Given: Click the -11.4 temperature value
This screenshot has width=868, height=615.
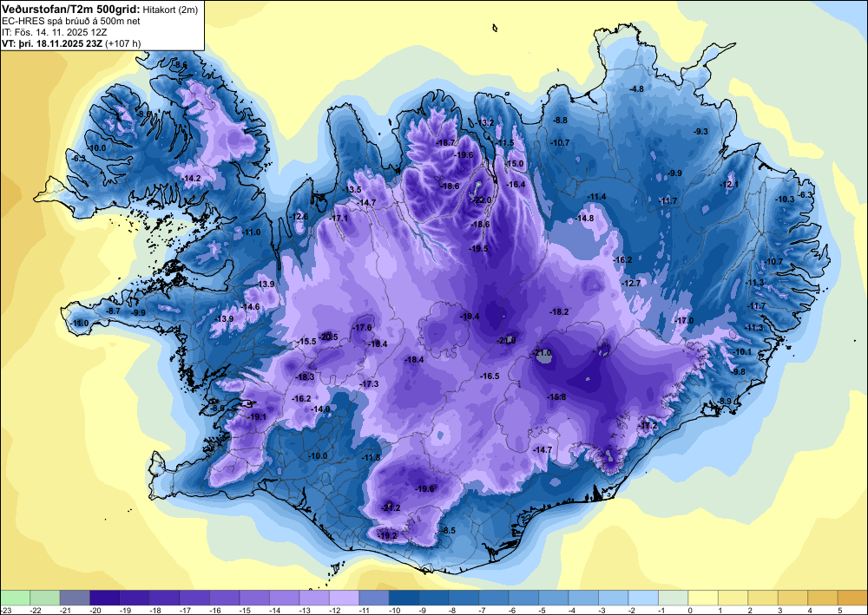Looking at the screenshot, I should click(x=597, y=197).
